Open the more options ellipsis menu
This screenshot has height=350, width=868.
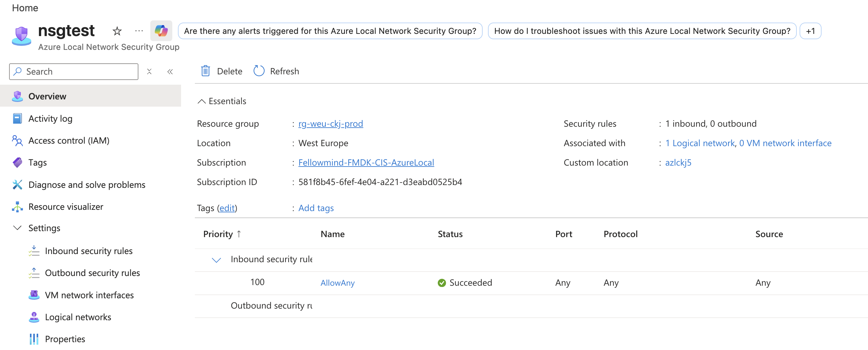click(139, 31)
